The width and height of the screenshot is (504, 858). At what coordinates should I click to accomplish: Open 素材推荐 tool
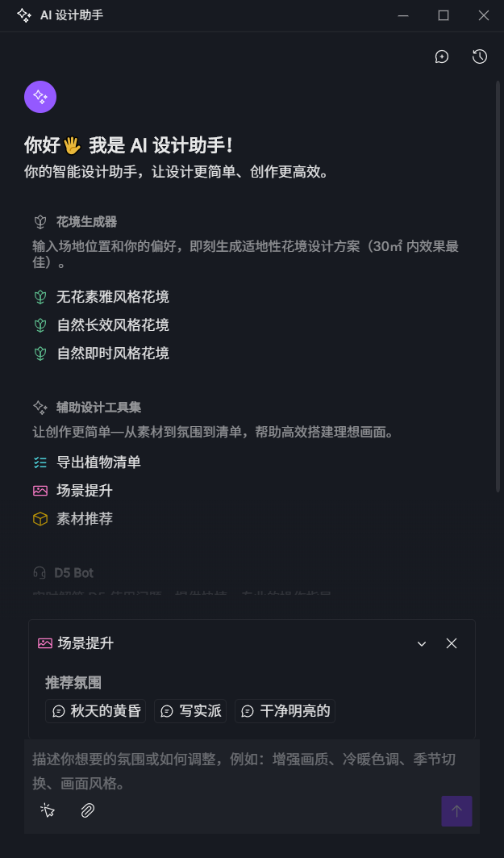pyautogui.click(x=84, y=519)
